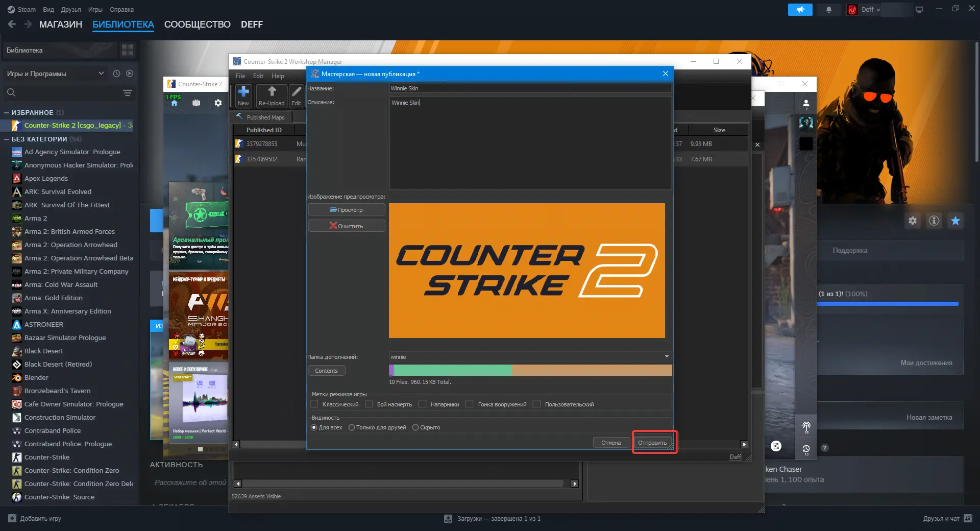Click home icon in Counter-Strike 2 window
Viewport: 980px width, 531px height.
[x=174, y=103]
